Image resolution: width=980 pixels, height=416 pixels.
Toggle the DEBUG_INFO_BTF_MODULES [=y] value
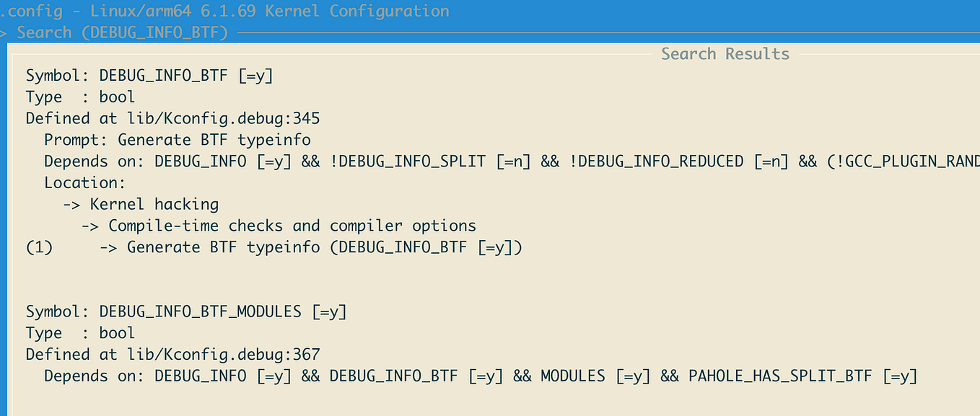pyautogui.click(x=331, y=311)
